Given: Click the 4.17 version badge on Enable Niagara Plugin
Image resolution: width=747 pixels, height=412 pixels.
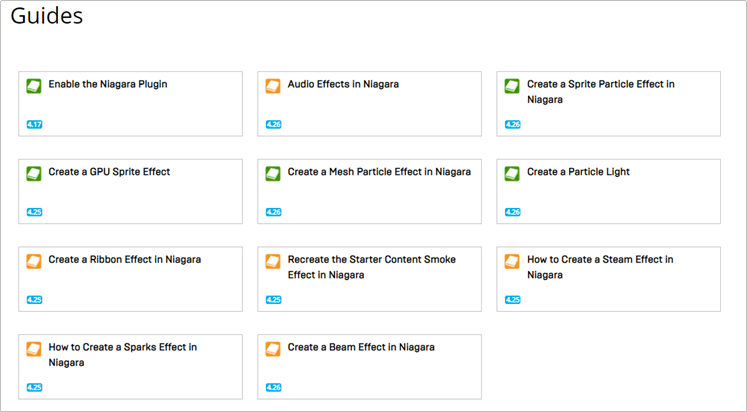Looking at the screenshot, I should pyautogui.click(x=34, y=125).
